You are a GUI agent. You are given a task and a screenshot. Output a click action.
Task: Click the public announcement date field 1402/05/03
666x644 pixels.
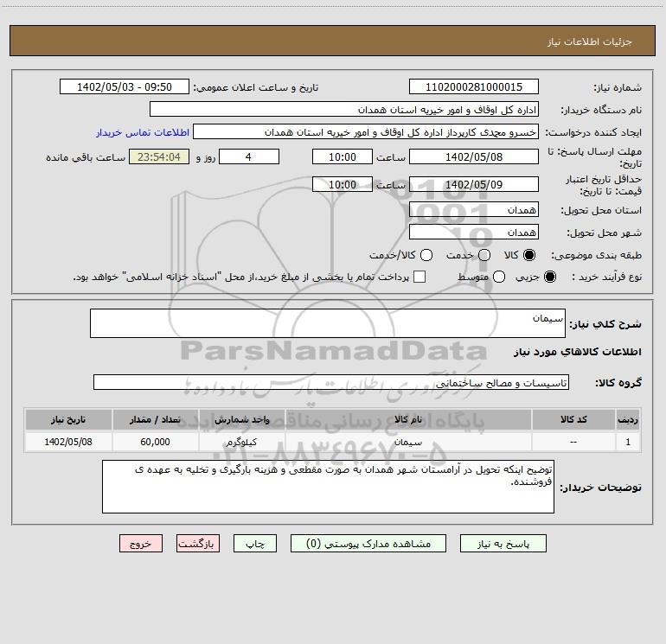coord(125,86)
